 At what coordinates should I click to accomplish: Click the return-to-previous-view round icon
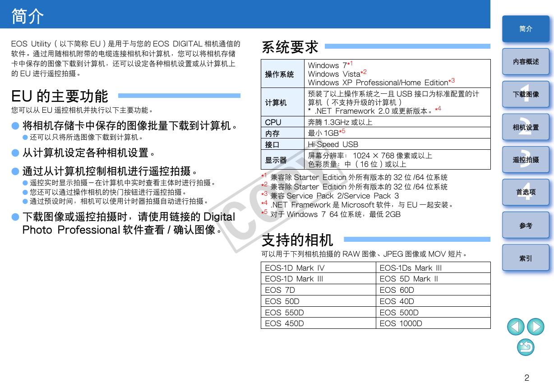(526, 347)
